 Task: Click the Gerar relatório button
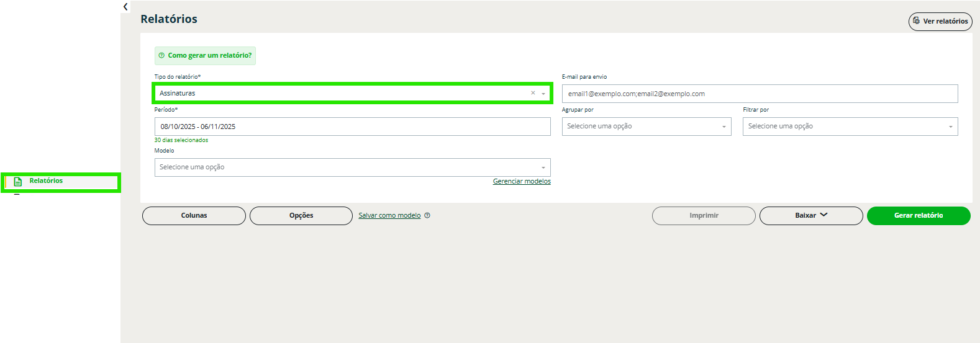tap(918, 216)
